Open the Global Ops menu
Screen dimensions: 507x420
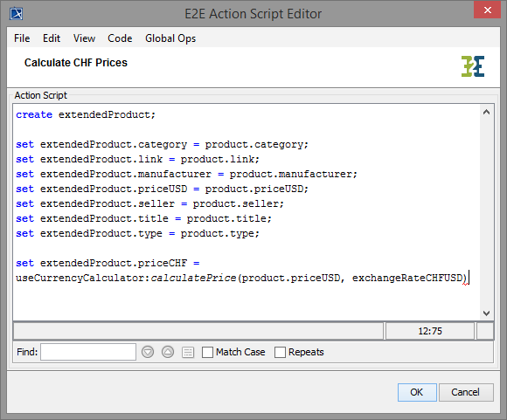(x=170, y=38)
